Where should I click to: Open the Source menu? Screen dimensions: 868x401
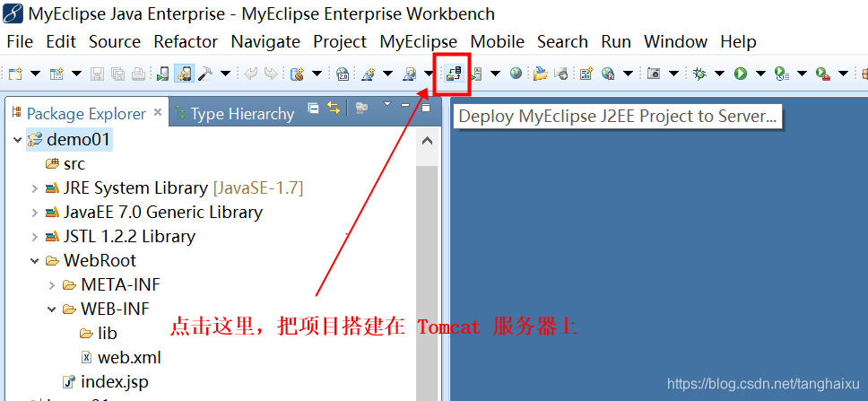pos(115,42)
